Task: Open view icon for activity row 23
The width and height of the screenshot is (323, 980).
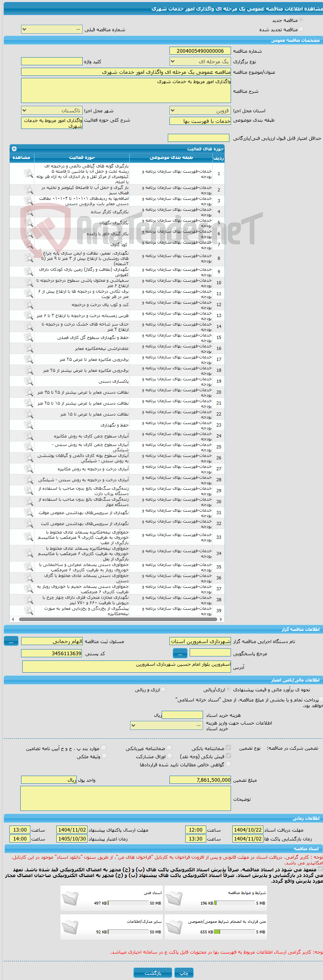Action: [x=28, y=425]
